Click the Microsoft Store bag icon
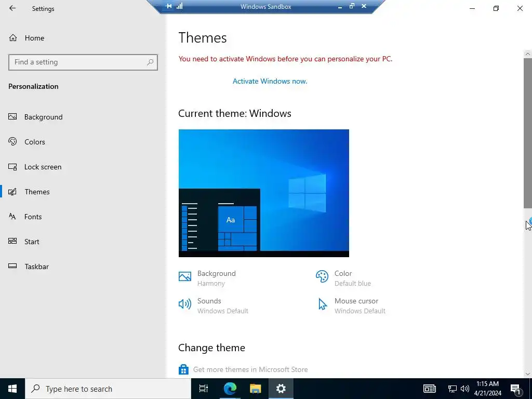The image size is (532, 399). click(183, 369)
